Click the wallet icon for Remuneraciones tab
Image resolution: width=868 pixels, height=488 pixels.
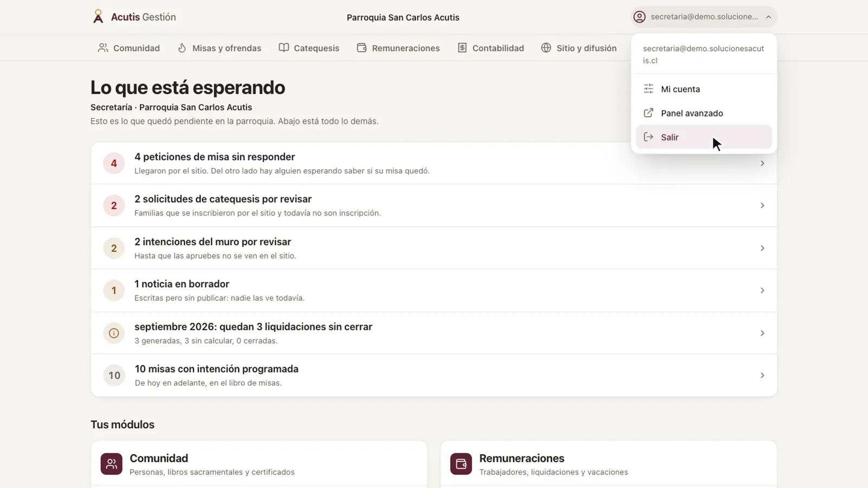362,48
